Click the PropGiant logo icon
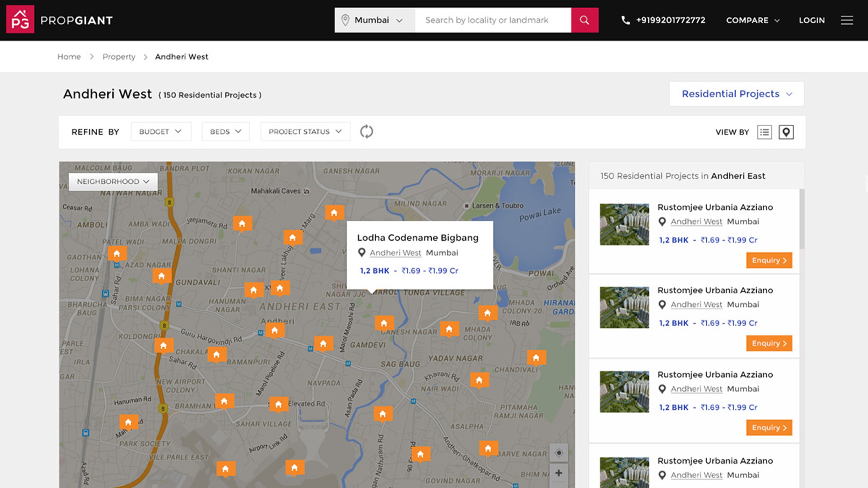 pos(20,19)
